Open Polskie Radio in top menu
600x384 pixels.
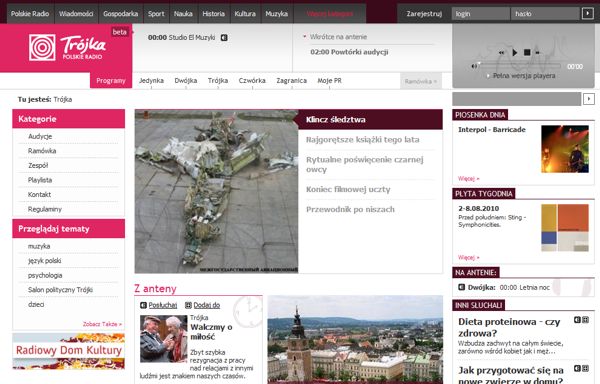30,14
